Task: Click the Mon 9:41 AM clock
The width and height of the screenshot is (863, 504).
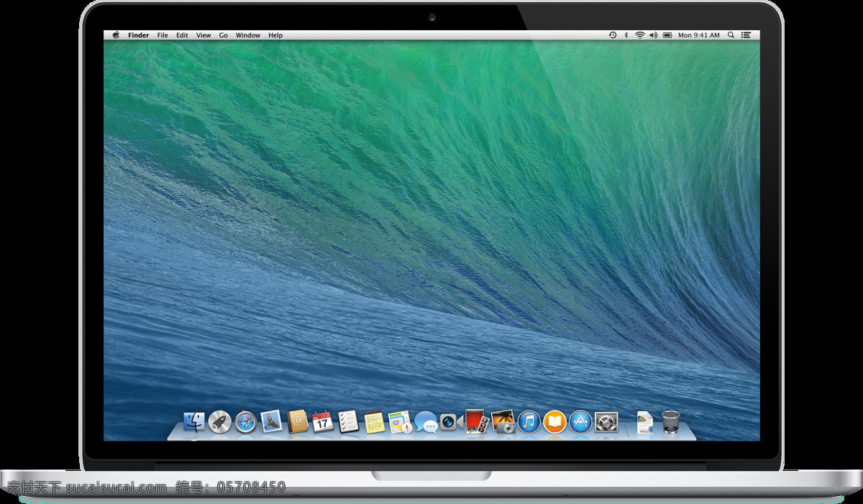Action: click(699, 35)
